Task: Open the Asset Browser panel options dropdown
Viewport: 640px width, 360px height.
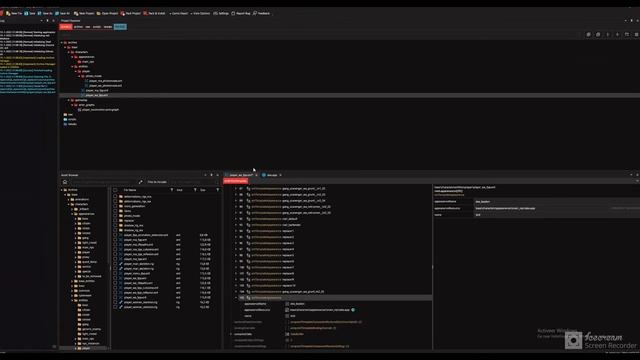Action: (x=205, y=175)
